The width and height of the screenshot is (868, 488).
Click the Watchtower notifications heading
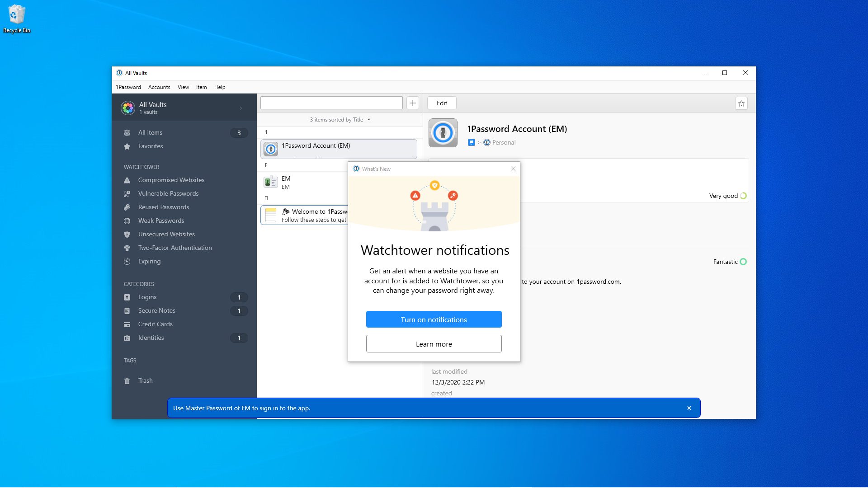click(435, 250)
